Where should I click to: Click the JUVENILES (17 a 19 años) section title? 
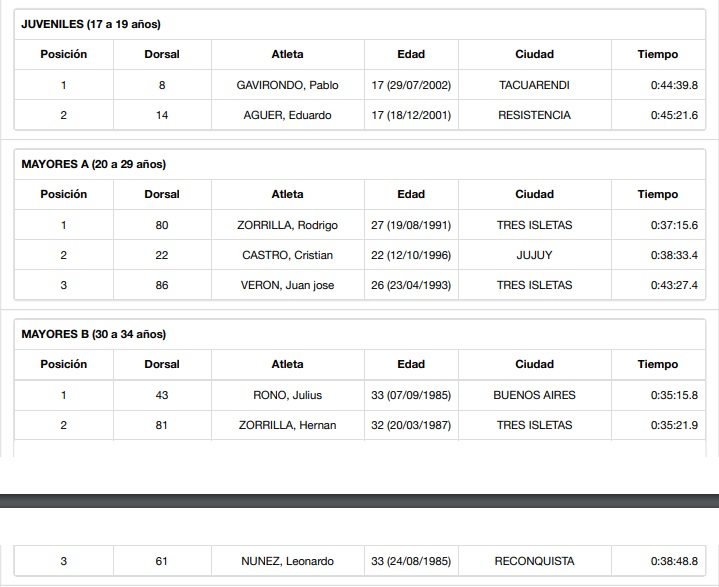click(x=91, y=24)
